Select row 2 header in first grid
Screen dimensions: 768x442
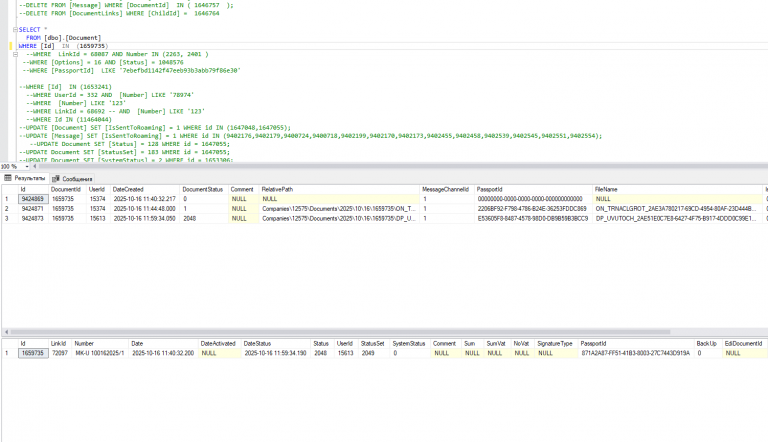tap(8, 208)
